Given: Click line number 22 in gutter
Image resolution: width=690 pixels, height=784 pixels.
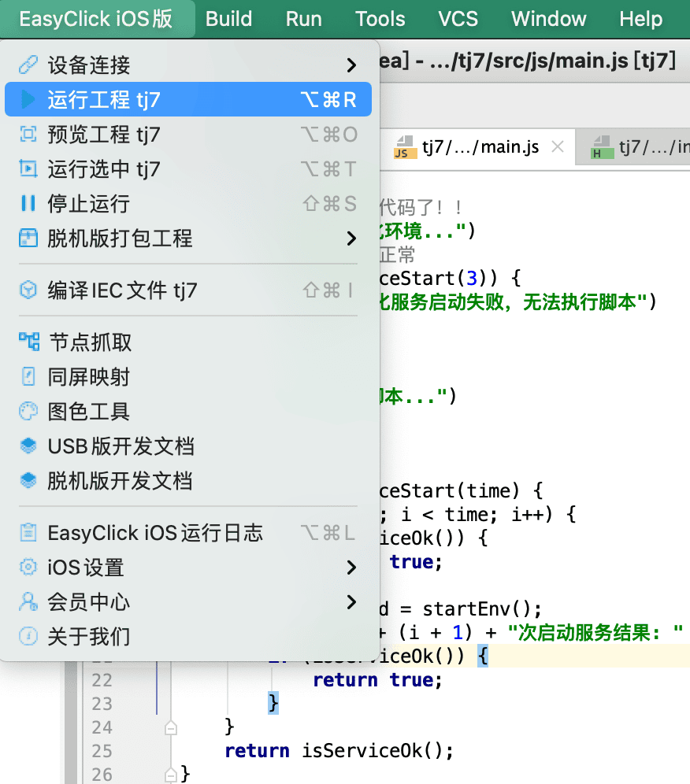Looking at the screenshot, I should tap(102, 681).
